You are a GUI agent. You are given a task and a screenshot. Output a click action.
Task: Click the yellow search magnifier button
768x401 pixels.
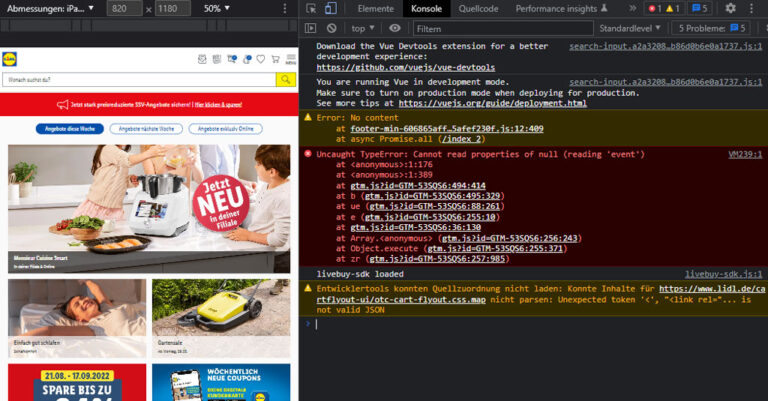point(286,79)
